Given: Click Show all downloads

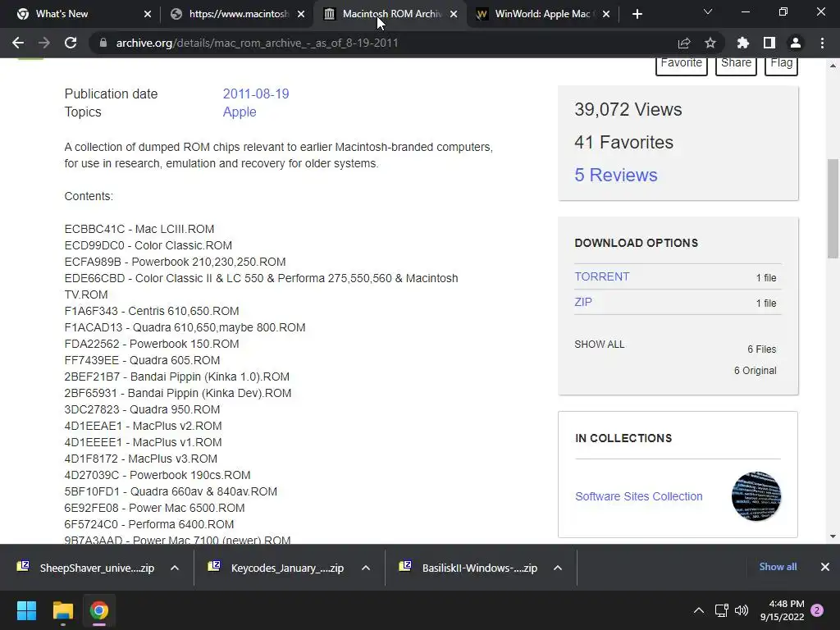Looking at the screenshot, I should [778, 567].
